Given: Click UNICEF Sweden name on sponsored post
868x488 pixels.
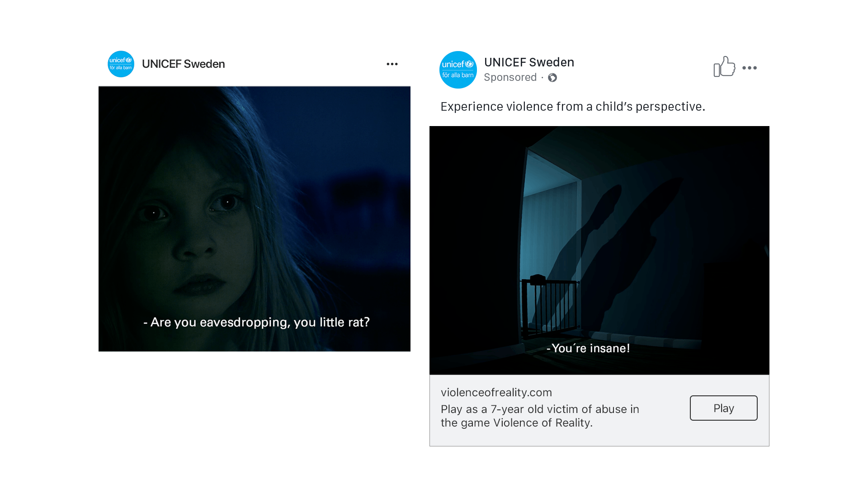Looking at the screenshot, I should [x=529, y=62].
